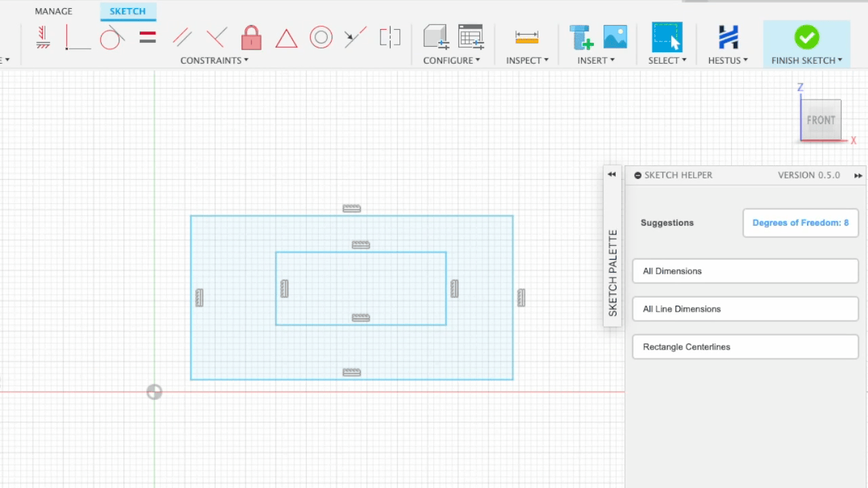Click the FRONT face of ViewCube

click(821, 120)
